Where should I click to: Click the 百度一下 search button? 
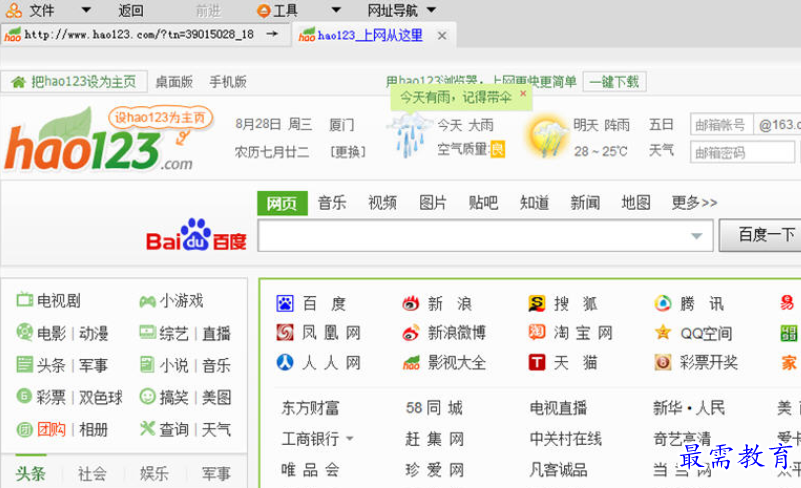[x=760, y=235]
